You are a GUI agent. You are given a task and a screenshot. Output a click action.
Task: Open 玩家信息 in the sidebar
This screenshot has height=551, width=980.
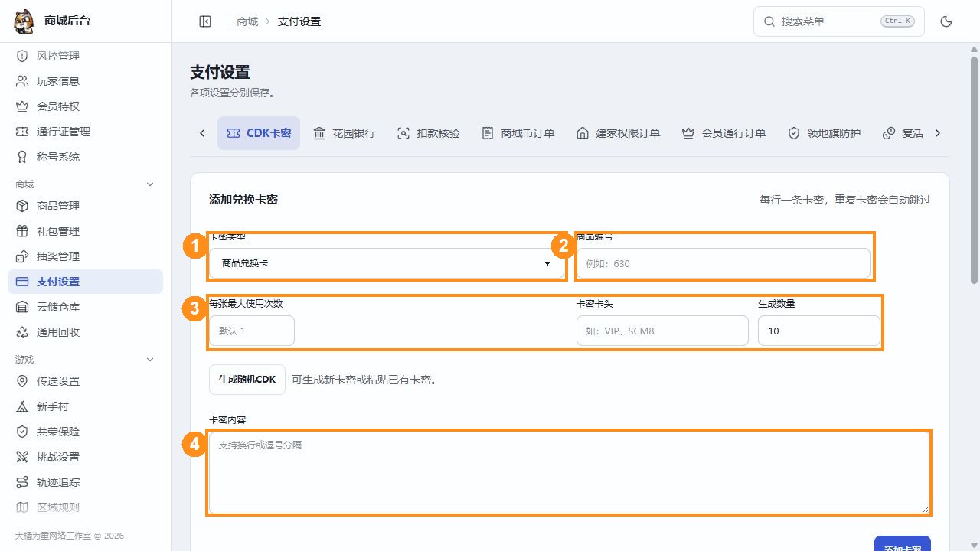click(x=85, y=81)
